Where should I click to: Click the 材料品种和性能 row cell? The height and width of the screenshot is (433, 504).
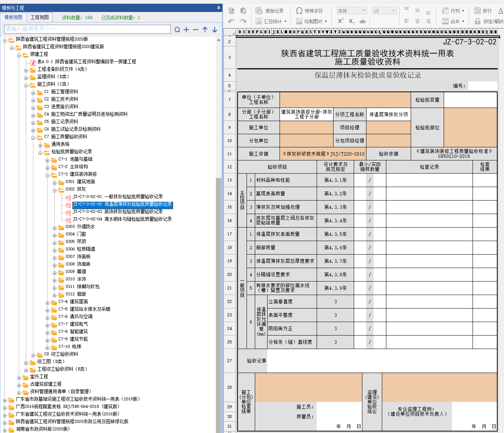(x=286, y=180)
